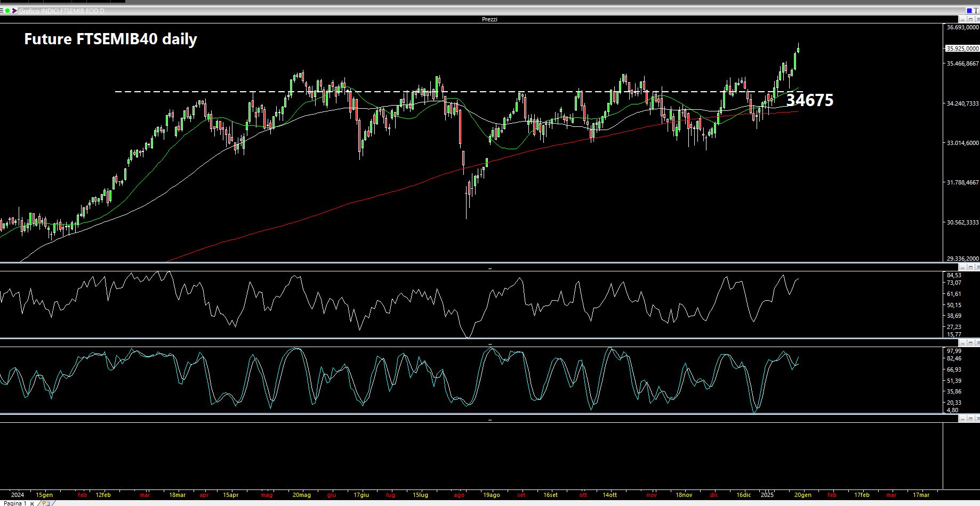
Task: Select the T text tool icon
Action: (976, 11)
